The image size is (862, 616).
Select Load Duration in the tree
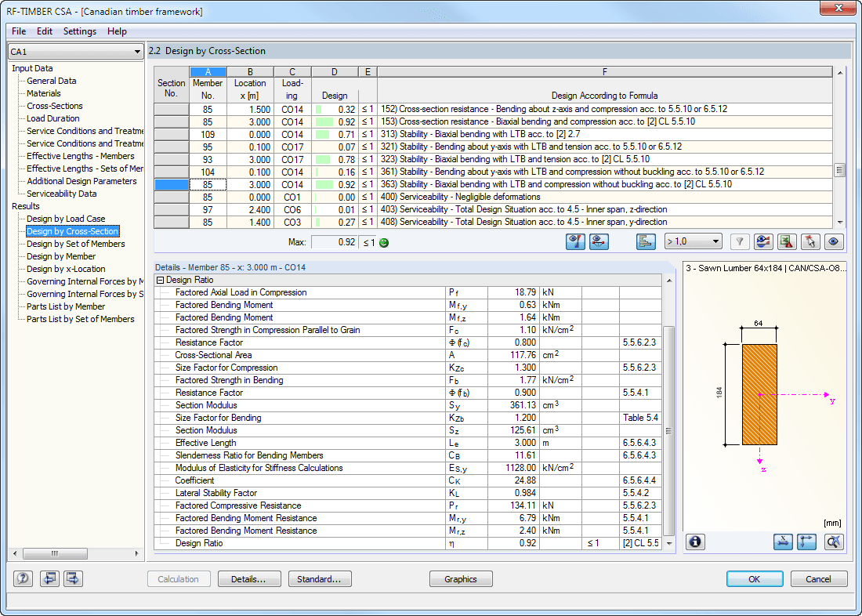click(x=53, y=118)
